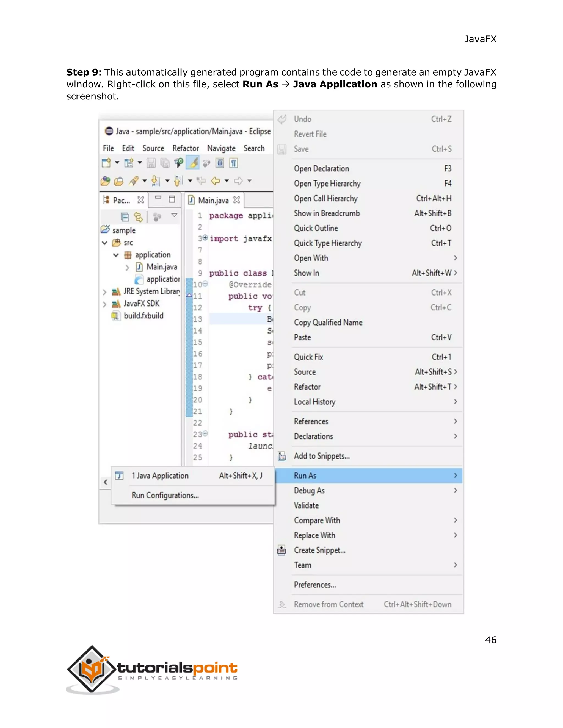Click the New Java Package/Class icon
Screen dimensions: 563x728
129,163
